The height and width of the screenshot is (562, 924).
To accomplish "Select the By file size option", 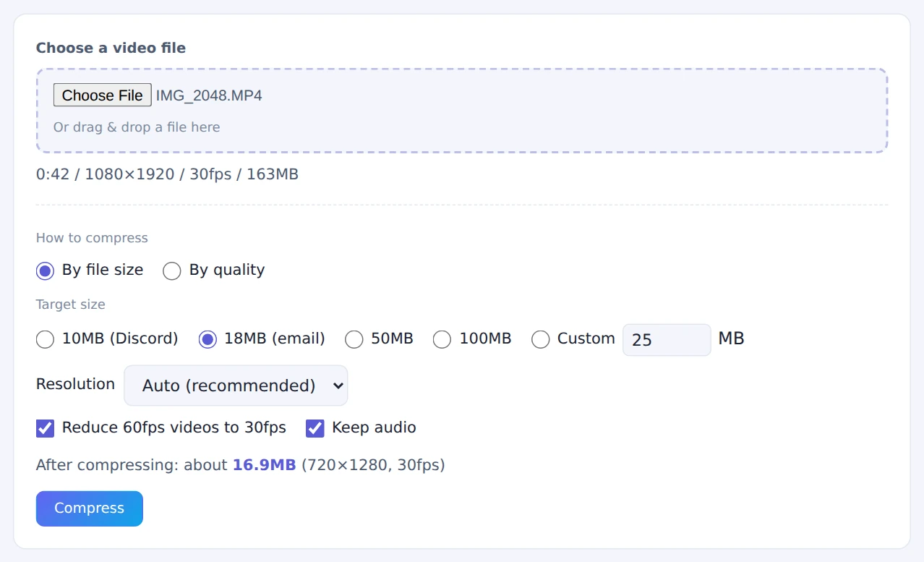I will [46, 271].
